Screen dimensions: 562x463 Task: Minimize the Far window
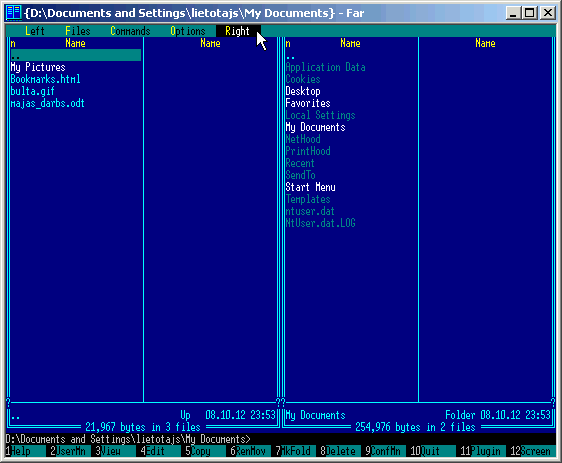[513, 13]
